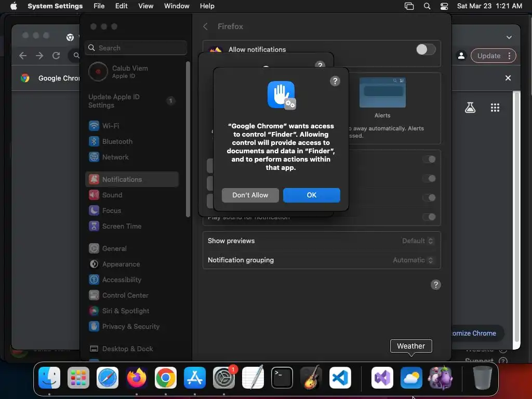This screenshot has width=532, height=399.
Task: Open Update Apple ID Settings
Action: point(132,101)
